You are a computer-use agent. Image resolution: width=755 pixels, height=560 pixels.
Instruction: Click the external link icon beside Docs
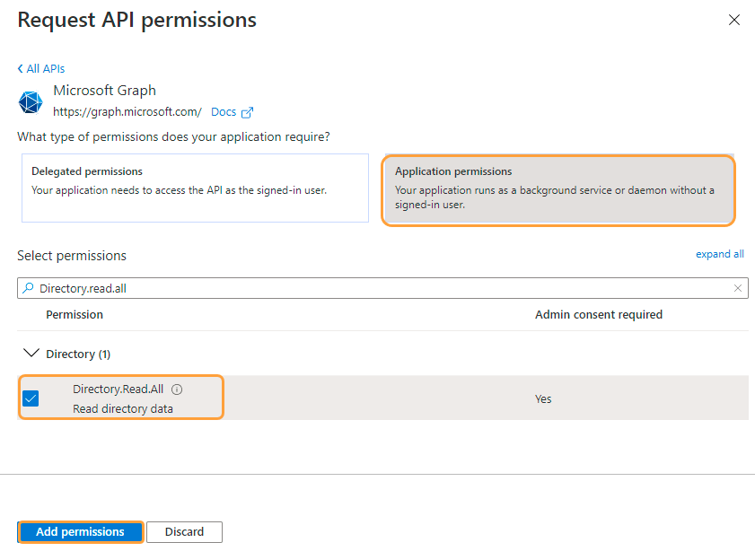point(248,113)
